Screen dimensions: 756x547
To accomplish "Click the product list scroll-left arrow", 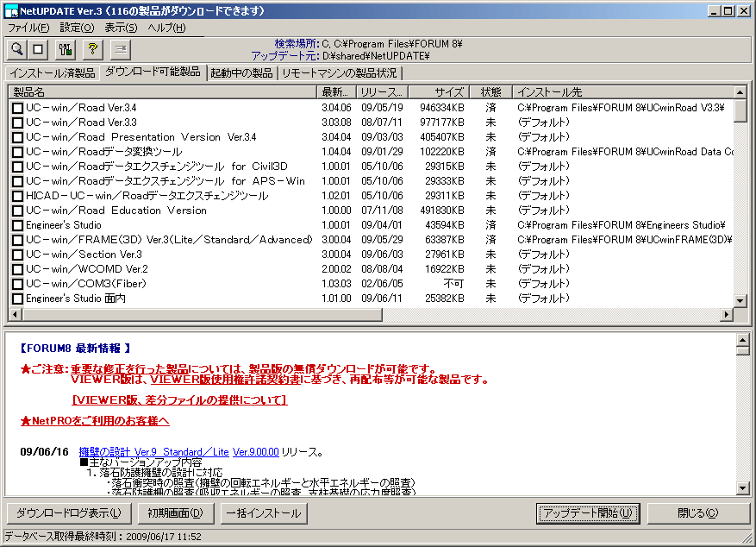I will point(16,315).
